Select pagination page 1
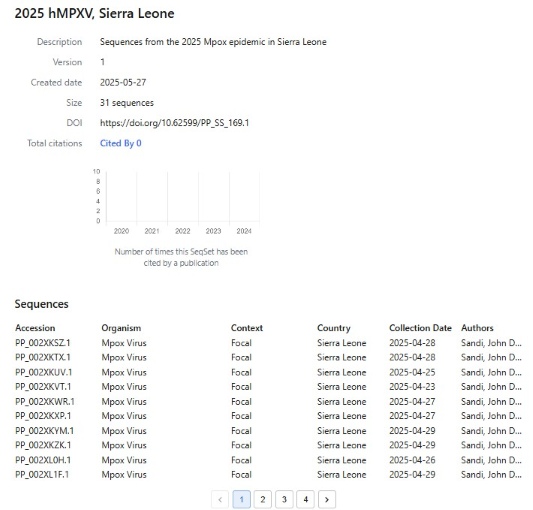Viewport: 533px width, 510px height. pyautogui.click(x=241, y=499)
